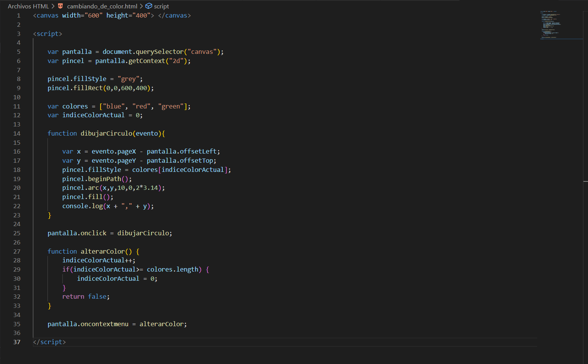Click the 'Archivos HTML' breadcrumb folder
Image resolution: width=588 pixels, height=364 pixels.
pos(28,6)
